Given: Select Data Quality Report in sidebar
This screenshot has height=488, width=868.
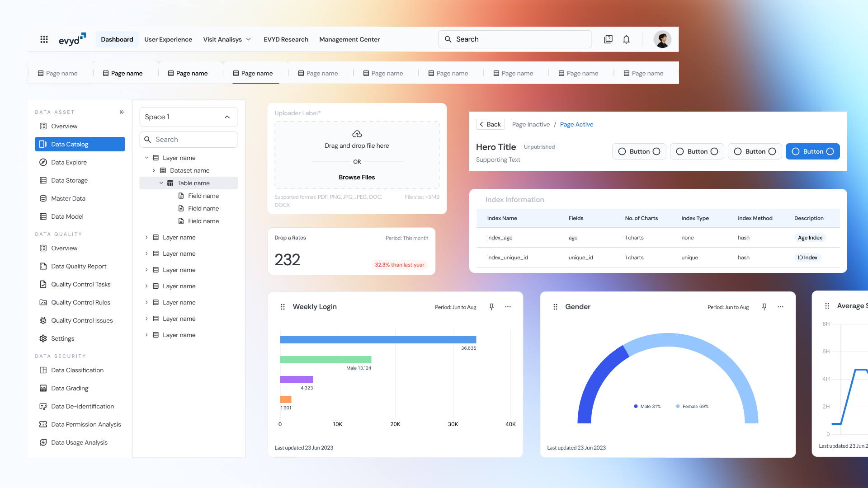Looking at the screenshot, I should click(79, 266).
